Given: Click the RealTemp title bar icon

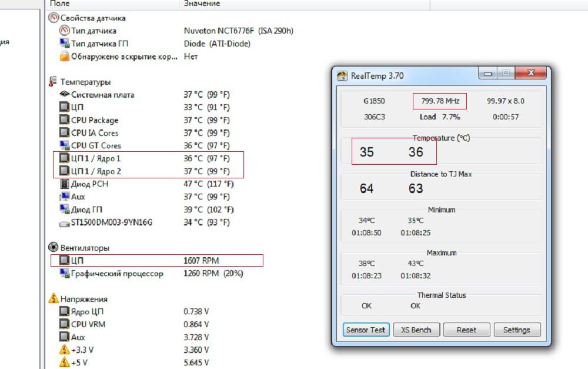Looking at the screenshot, I should point(342,76).
